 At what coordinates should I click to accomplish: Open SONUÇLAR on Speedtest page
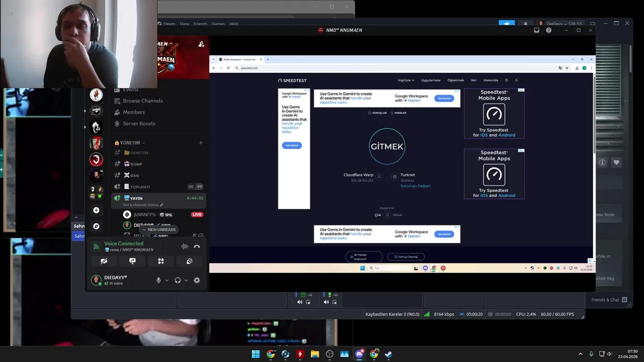(377, 113)
